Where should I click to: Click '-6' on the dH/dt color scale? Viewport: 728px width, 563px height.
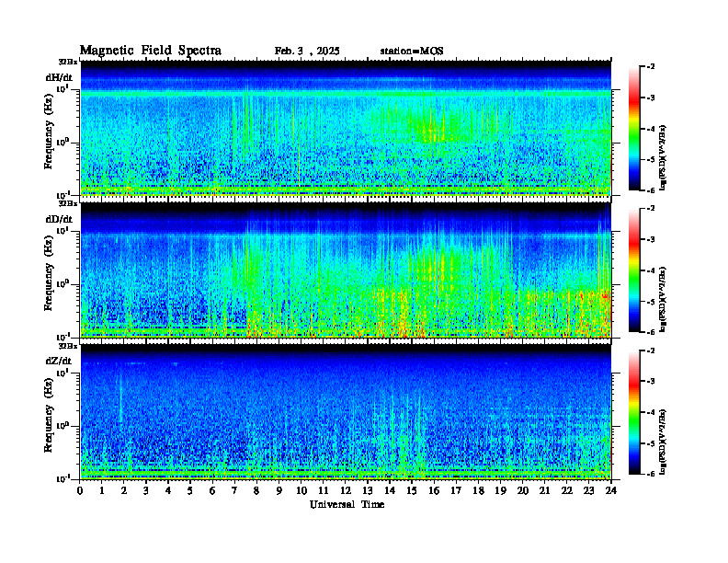(x=651, y=190)
